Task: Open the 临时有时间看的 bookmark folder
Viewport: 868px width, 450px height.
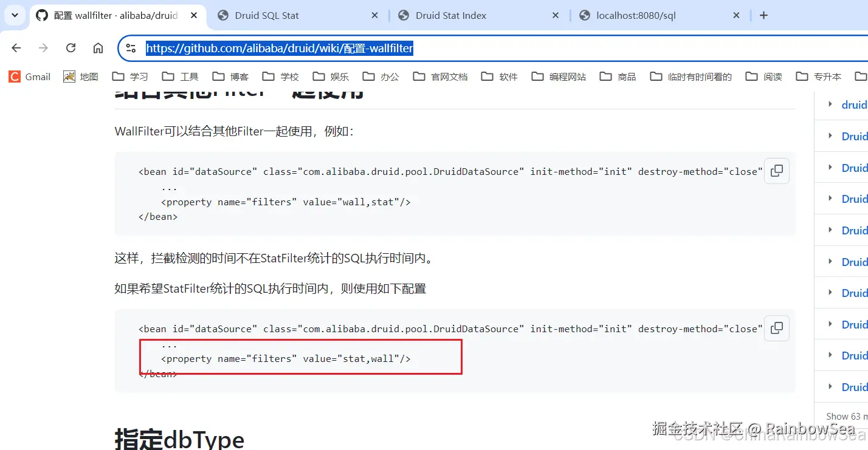Action: (x=691, y=77)
